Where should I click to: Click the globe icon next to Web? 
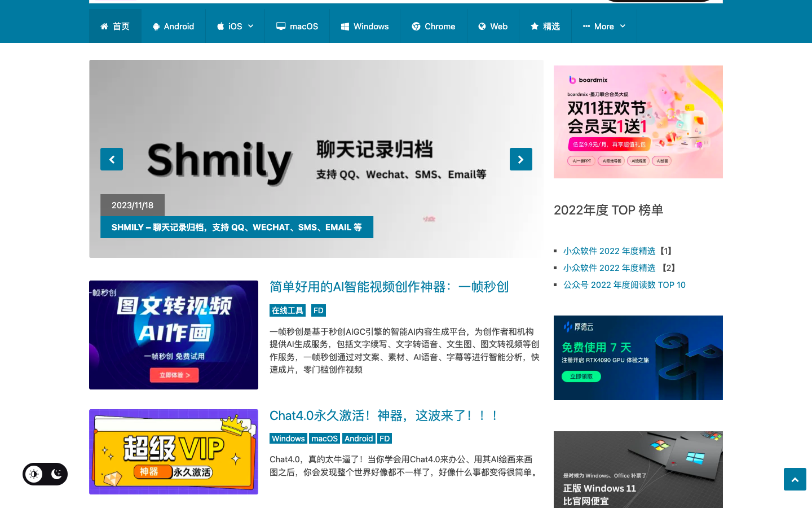tap(482, 26)
